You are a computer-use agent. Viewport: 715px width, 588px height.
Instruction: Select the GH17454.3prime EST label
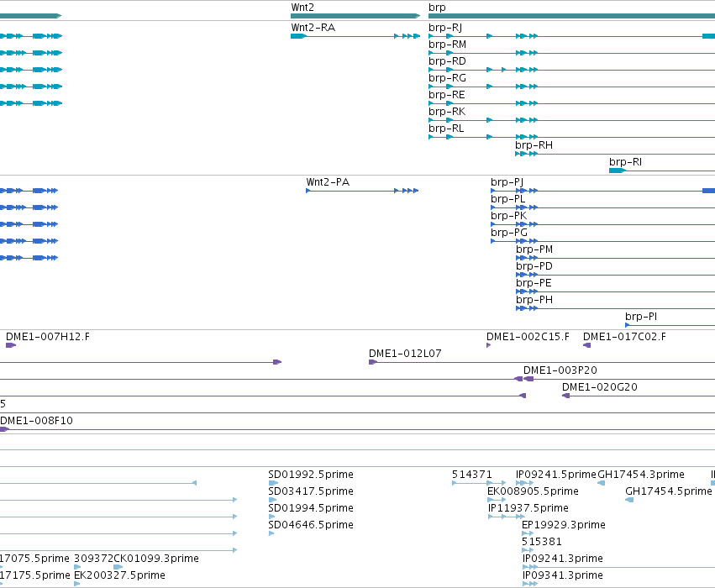(x=641, y=475)
